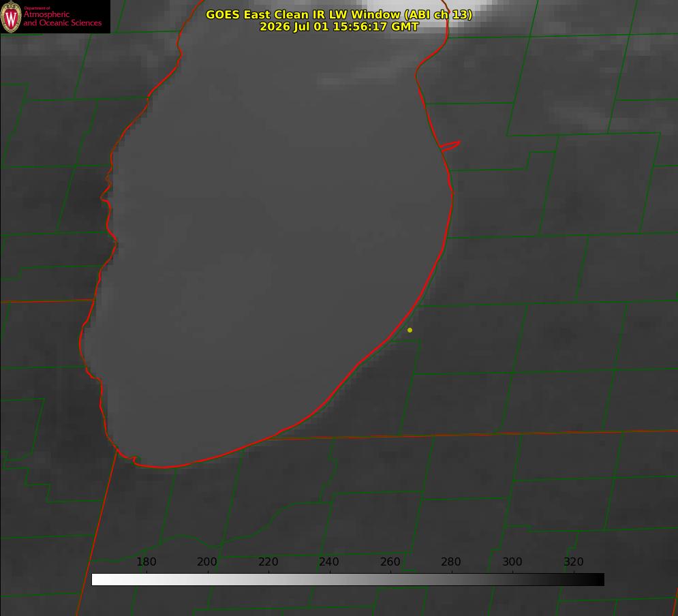Select the 2026 Jul 01 timestamp label
Image resolution: width=678 pixels, height=616 pixels.
(339, 27)
